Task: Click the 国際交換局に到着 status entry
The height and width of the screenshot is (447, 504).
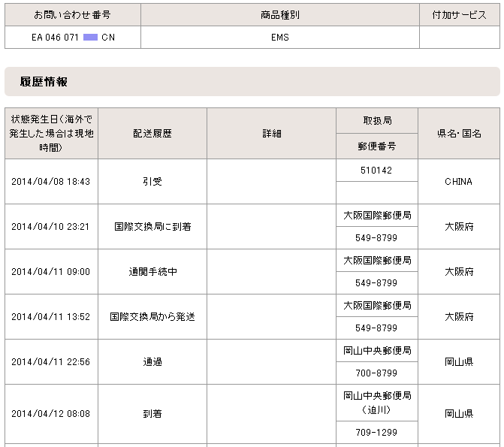Action: point(152,226)
